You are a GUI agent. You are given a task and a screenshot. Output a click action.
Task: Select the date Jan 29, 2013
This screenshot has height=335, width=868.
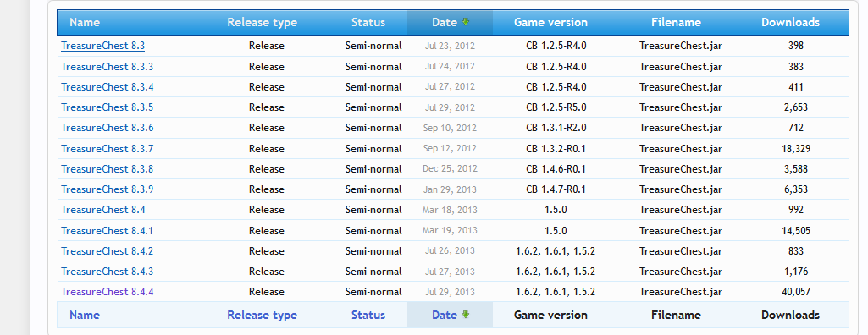click(x=450, y=189)
